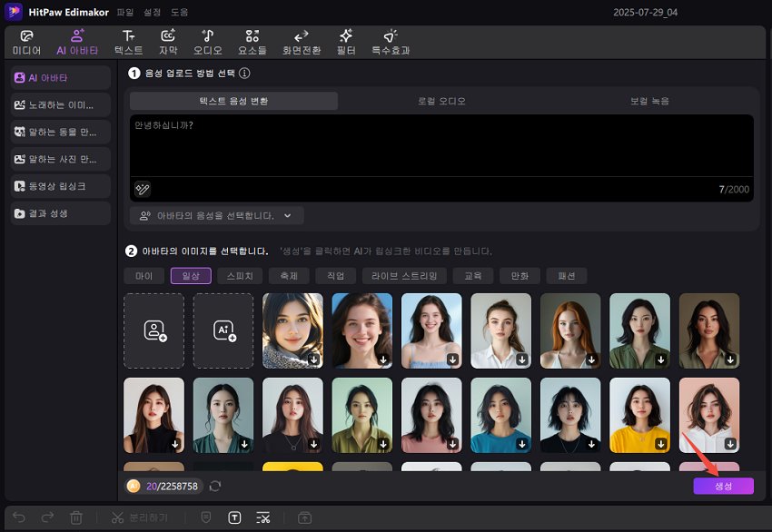The image size is (772, 532).
Task: Select the avatar wearing a pink t-shirt
Action: [x=431, y=415]
